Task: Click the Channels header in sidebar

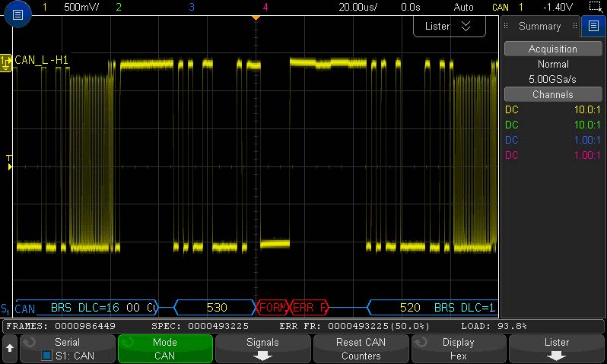Action: point(553,95)
